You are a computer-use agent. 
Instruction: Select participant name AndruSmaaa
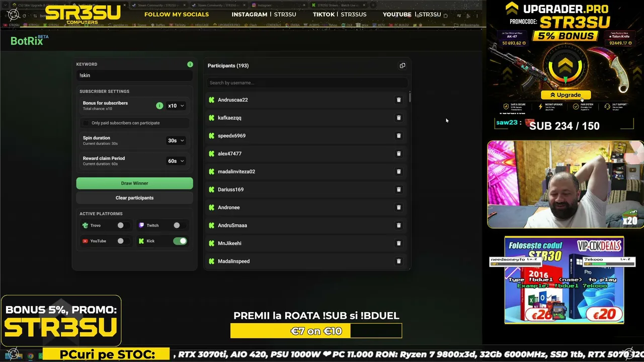pos(232,225)
